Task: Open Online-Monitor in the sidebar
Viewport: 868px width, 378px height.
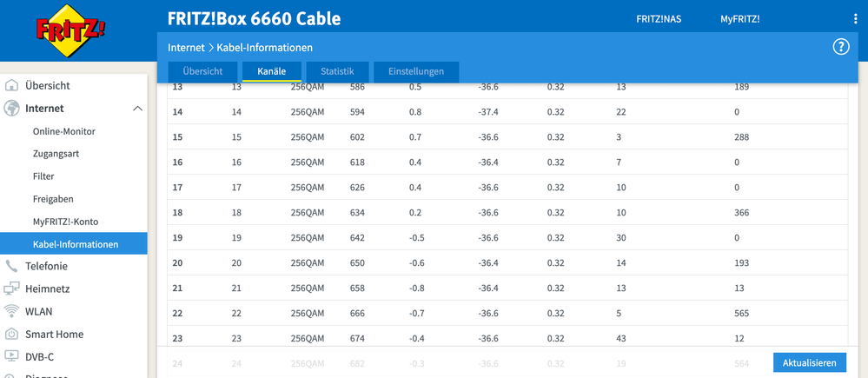Action: tap(64, 131)
